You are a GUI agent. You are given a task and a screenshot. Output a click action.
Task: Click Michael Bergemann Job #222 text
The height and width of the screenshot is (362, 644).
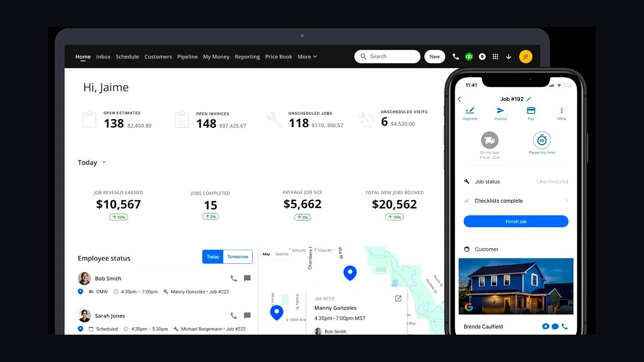213,329
